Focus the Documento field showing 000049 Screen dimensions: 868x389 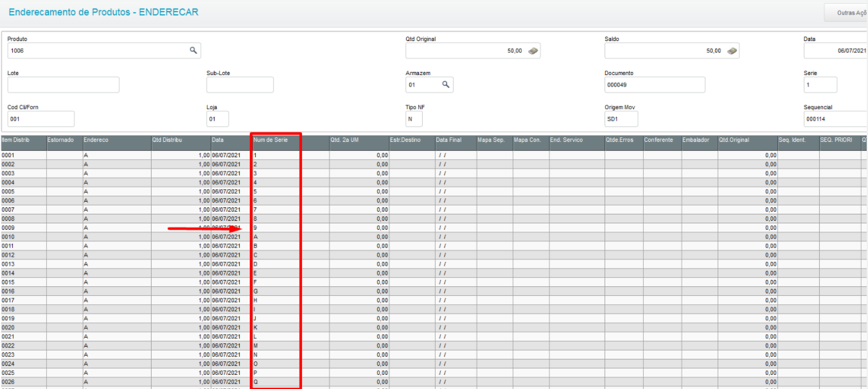click(655, 85)
